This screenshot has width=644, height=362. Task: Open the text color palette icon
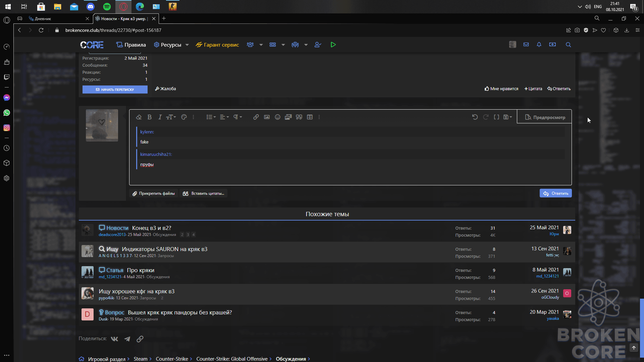184,117
